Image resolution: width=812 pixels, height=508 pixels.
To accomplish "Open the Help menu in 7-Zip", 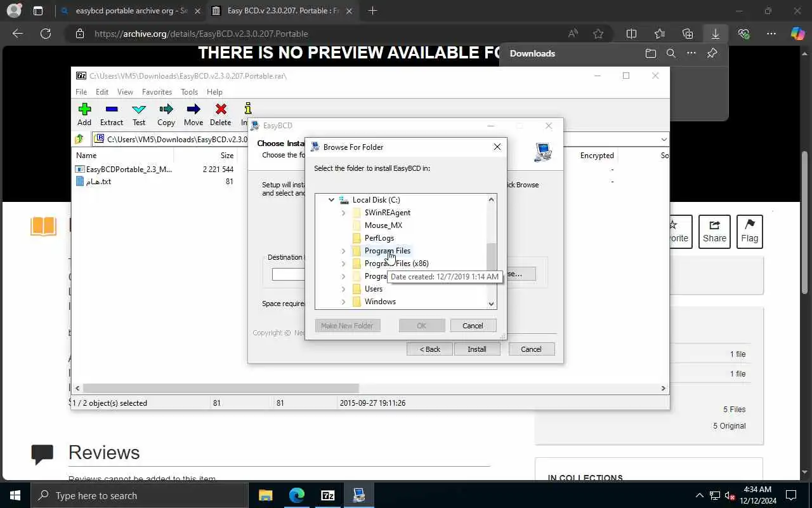I will 214,92.
